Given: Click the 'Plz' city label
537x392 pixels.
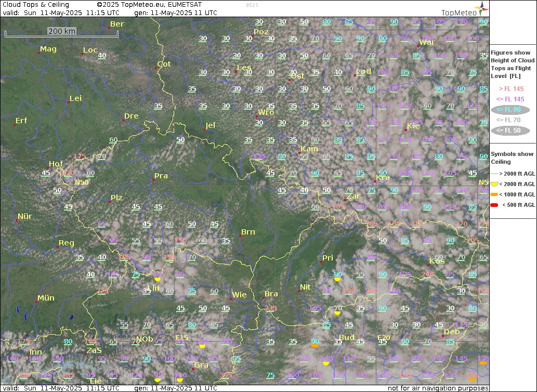Looking at the screenshot, I should (117, 198).
